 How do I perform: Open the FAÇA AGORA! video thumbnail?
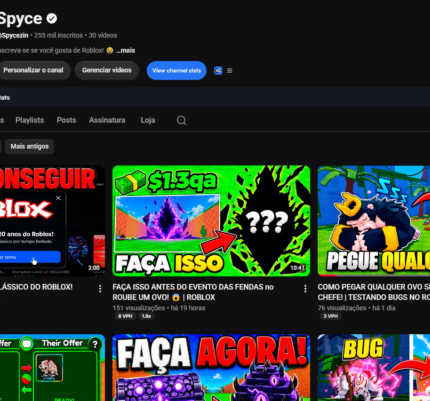point(211,368)
